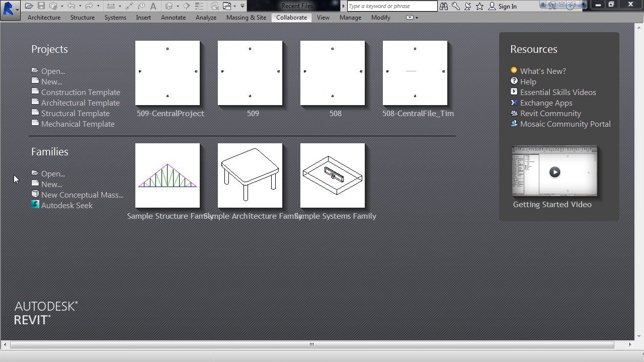This screenshot has height=362, width=644.
Task: Select the Text tool icon
Action: pyautogui.click(x=153, y=6)
